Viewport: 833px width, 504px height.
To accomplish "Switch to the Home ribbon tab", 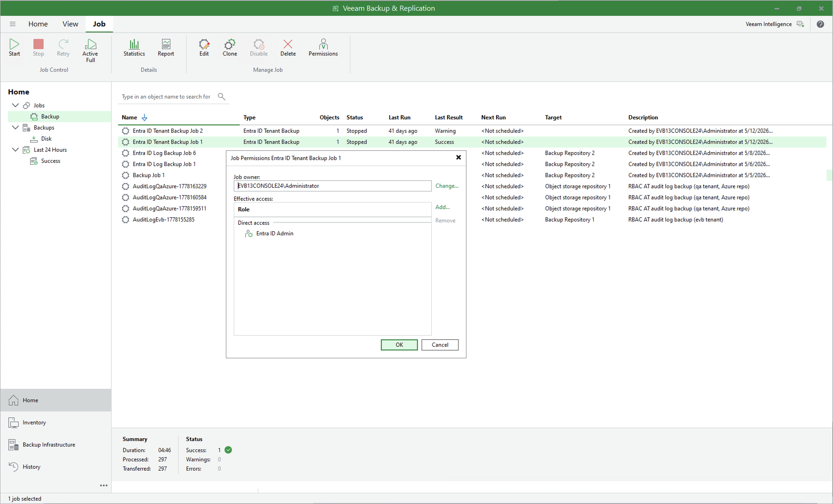I will click(x=38, y=24).
